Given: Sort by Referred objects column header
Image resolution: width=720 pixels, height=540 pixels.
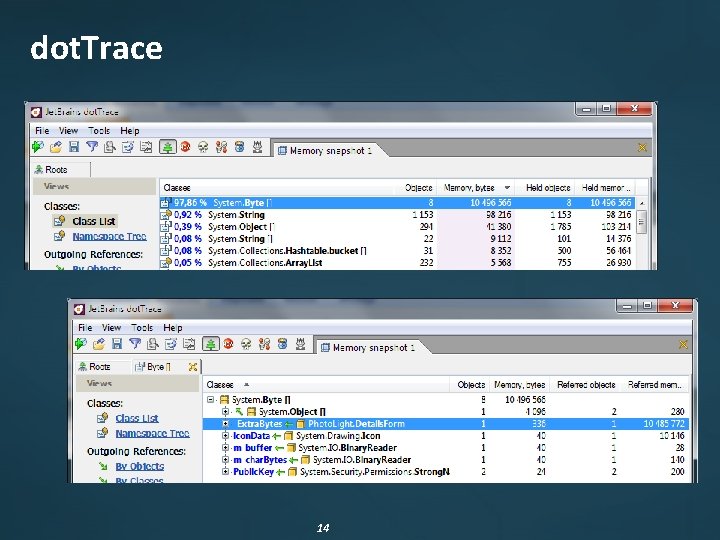Looking at the screenshot, I should pyautogui.click(x=585, y=384).
